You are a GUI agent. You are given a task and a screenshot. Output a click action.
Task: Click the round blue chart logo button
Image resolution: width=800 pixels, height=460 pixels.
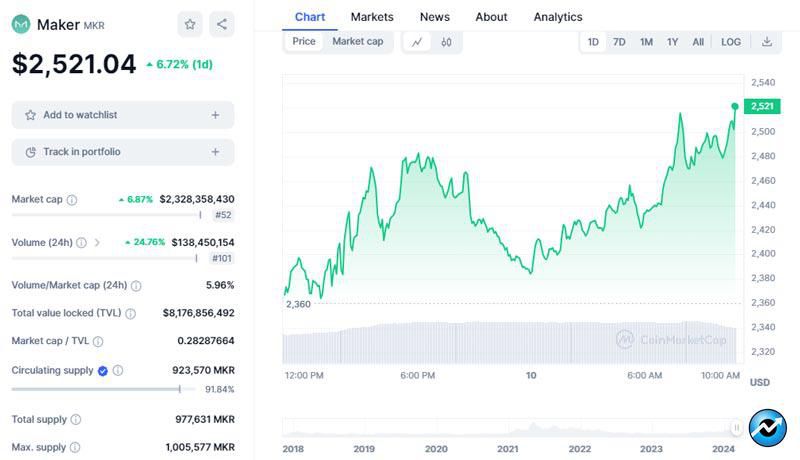click(x=767, y=428)
